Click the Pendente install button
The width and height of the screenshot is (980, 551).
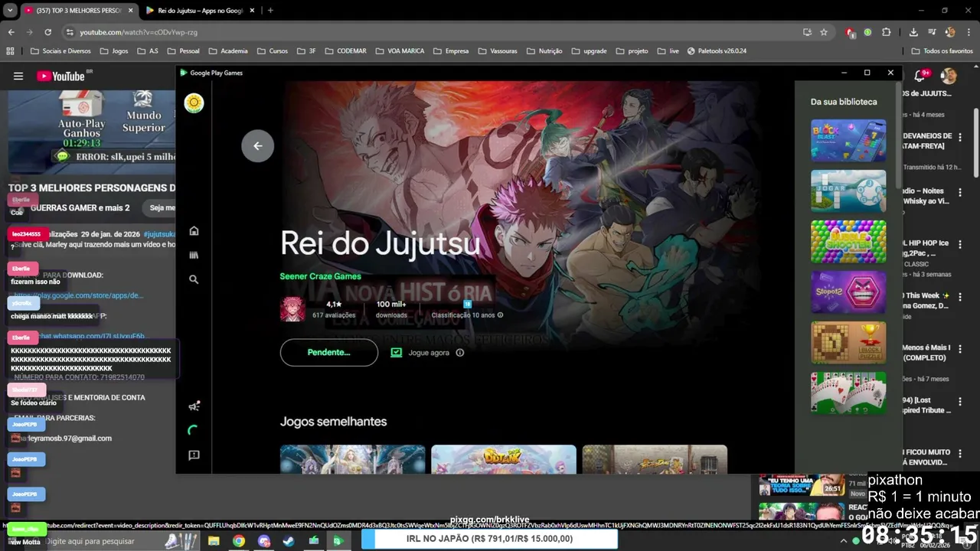coord(329,353)
